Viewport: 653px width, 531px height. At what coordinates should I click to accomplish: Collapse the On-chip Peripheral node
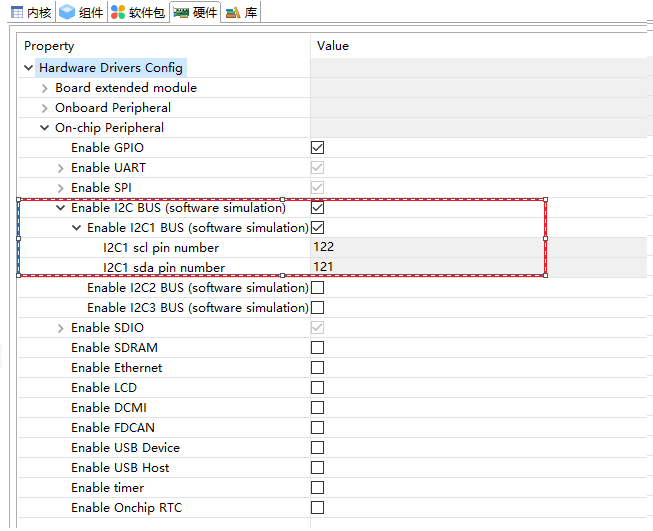click(45, 128)
